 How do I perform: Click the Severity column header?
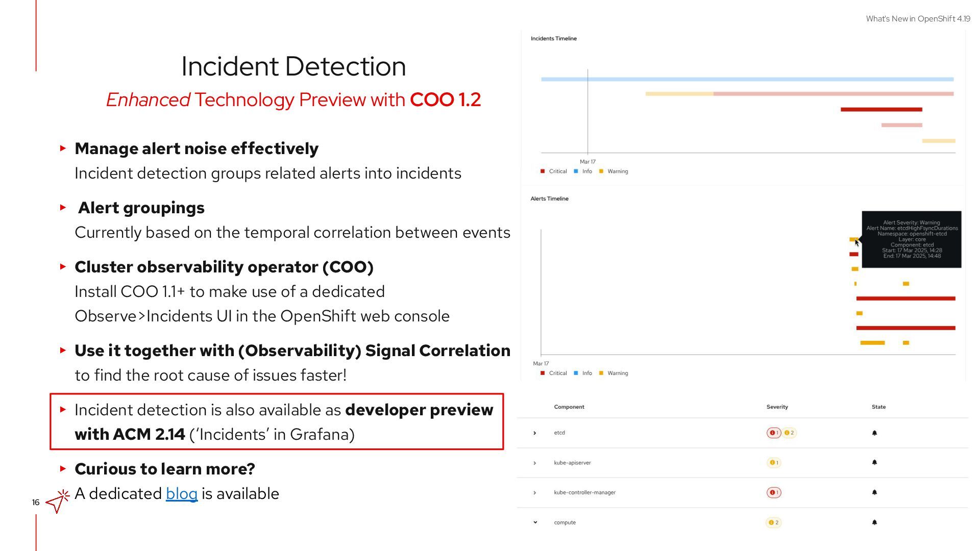click(777, 407)
